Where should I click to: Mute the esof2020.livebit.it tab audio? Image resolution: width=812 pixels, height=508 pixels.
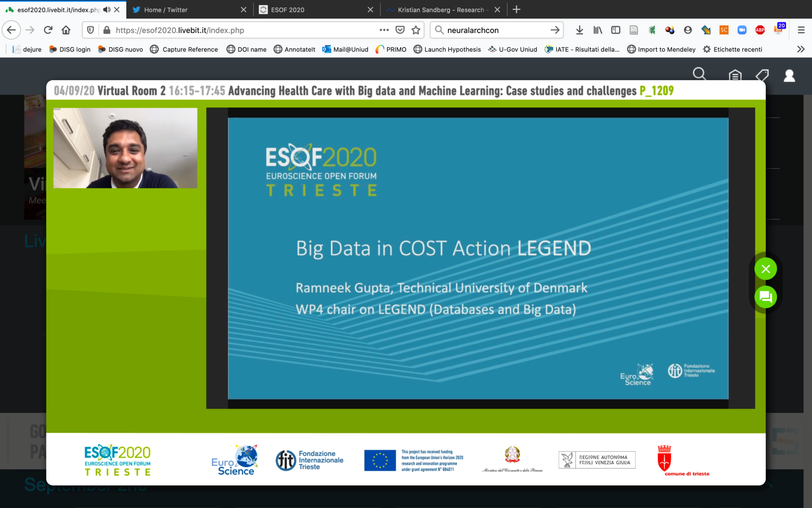tap(106, 10)
